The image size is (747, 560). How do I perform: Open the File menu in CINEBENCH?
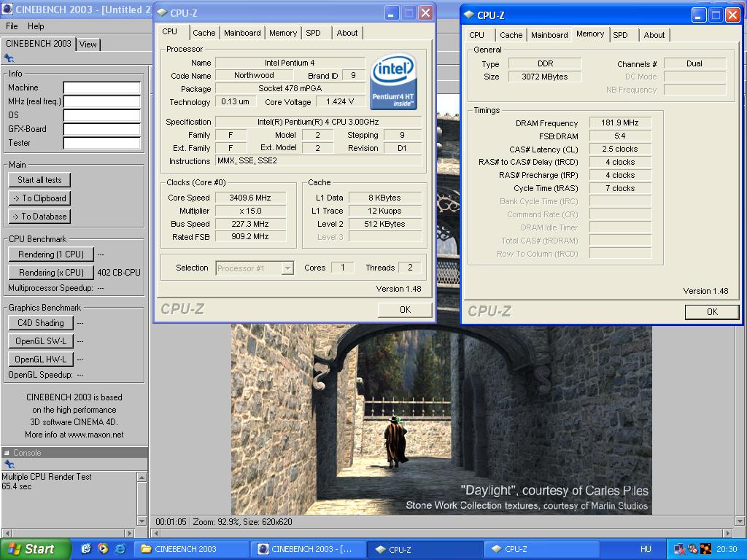[12, 26]
